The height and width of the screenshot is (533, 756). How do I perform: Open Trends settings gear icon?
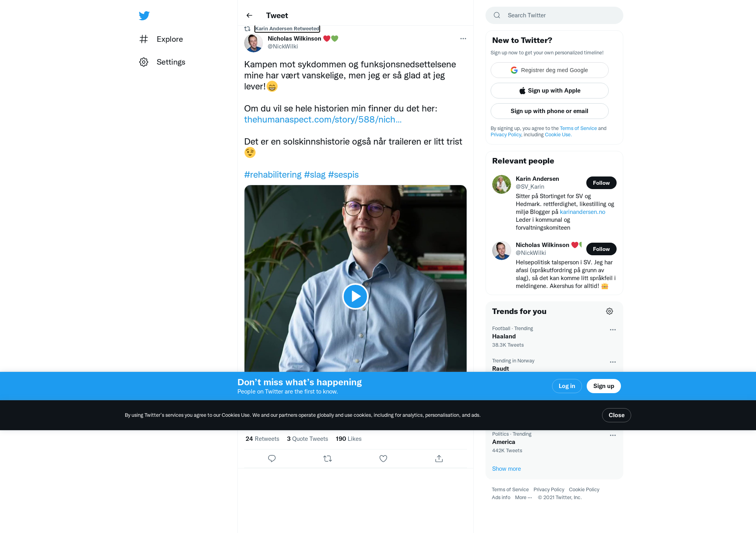pyautogui.click(x=610, y=311)
